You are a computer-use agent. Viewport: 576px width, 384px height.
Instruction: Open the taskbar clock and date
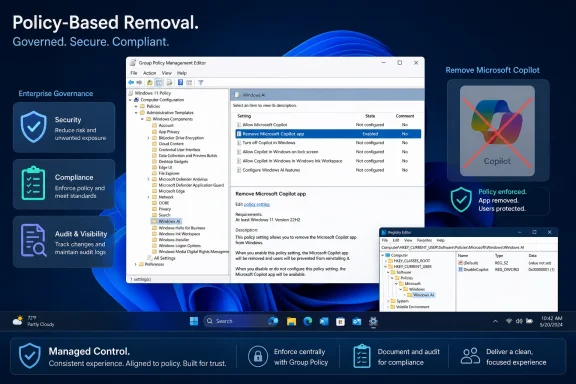[551, 322]
